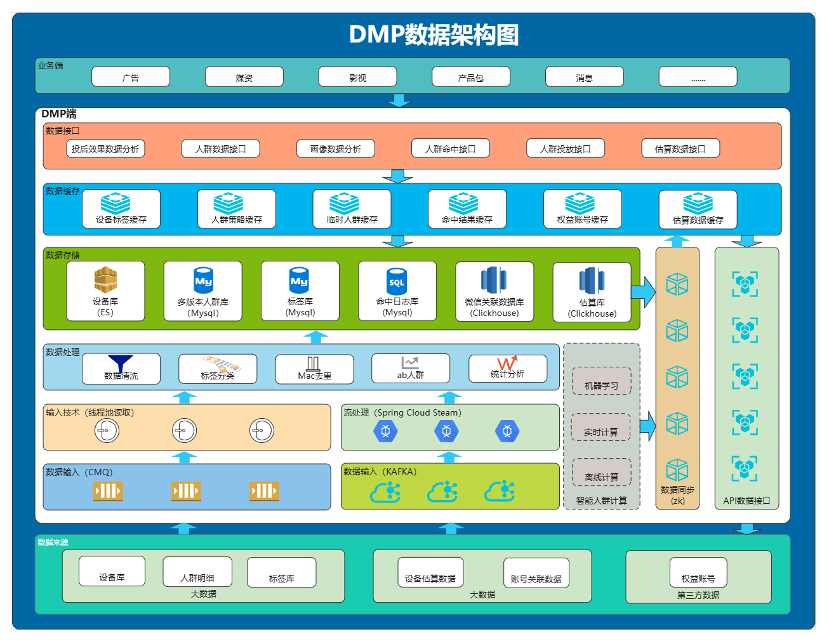The width and height of the screenshot is (829, 644).
Task: Click the leftmost blue hexagon 流处理 icon
Action: tap(385, 431)
